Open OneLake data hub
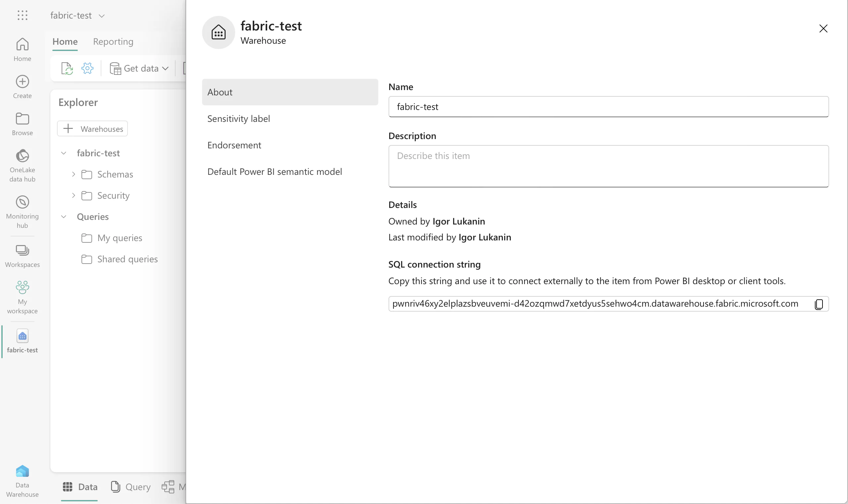 point(23,165)
